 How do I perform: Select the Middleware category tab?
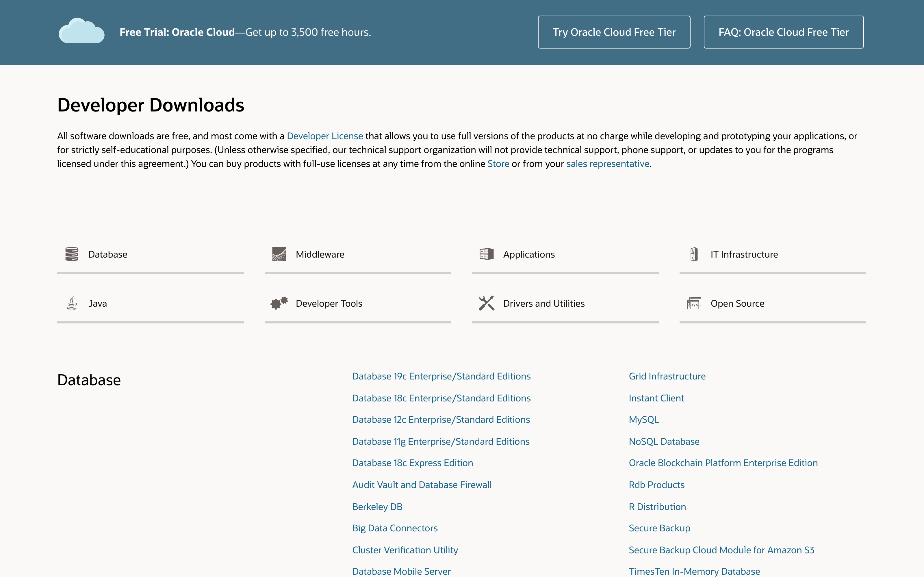tap(358, 254)
